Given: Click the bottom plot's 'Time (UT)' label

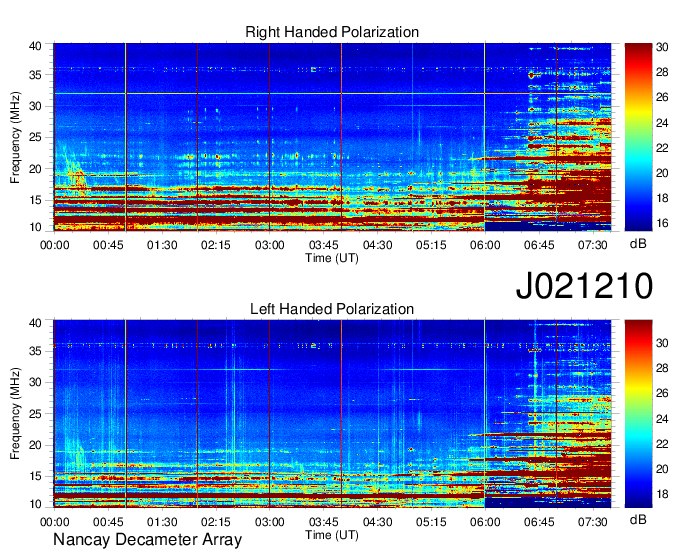Looking at the screenshot, I should click(x=332, y=535).
